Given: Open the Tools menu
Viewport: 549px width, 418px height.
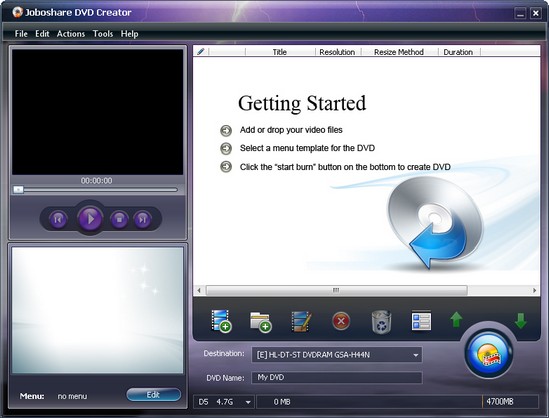Looking at the screenshot, I should (x=103, y=34).
